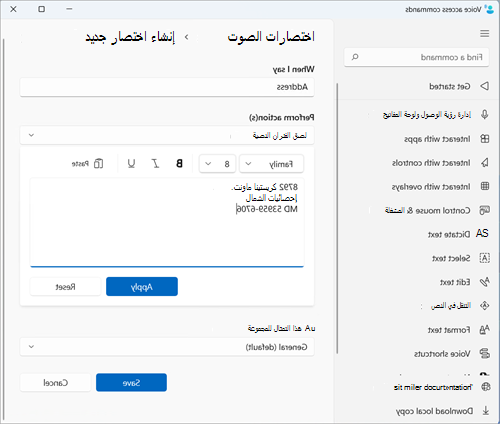Open Get started section
The image size is (500, 424).
(449, 87)
